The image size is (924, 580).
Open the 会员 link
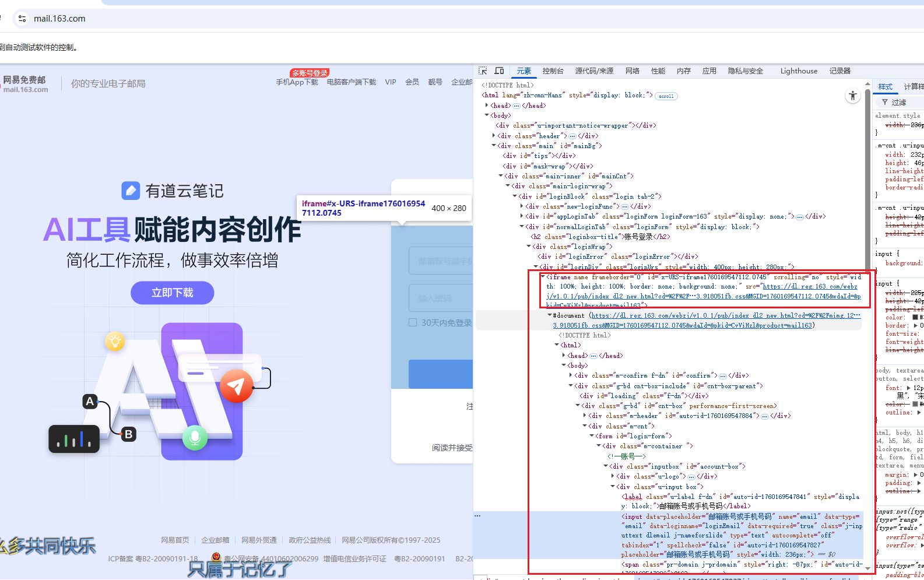click(412, 82)
